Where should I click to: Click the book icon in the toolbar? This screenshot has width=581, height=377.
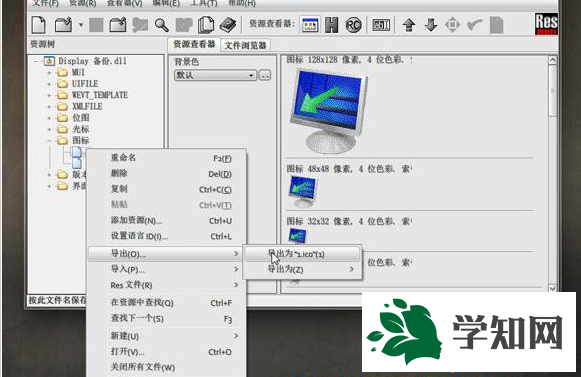click(x=228, y=25)
